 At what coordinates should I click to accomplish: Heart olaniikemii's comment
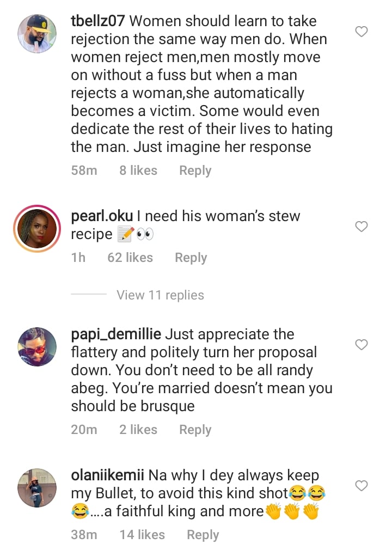[x=361, y=485]
